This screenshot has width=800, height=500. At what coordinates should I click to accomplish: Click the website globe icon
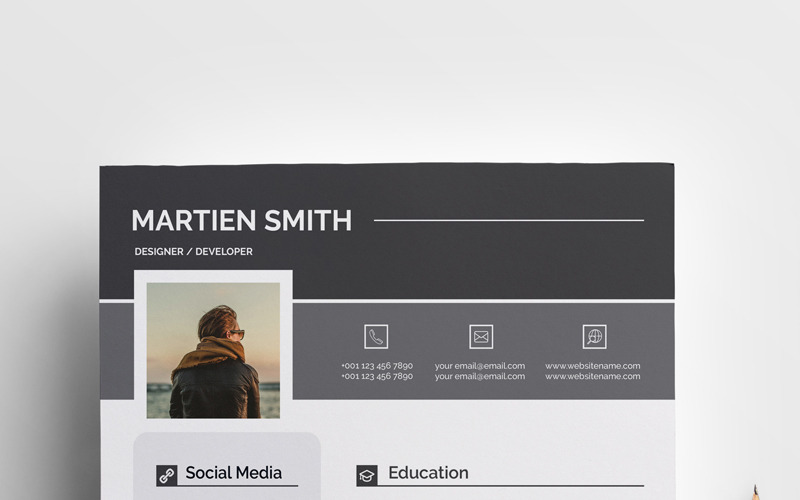point(595,337)
